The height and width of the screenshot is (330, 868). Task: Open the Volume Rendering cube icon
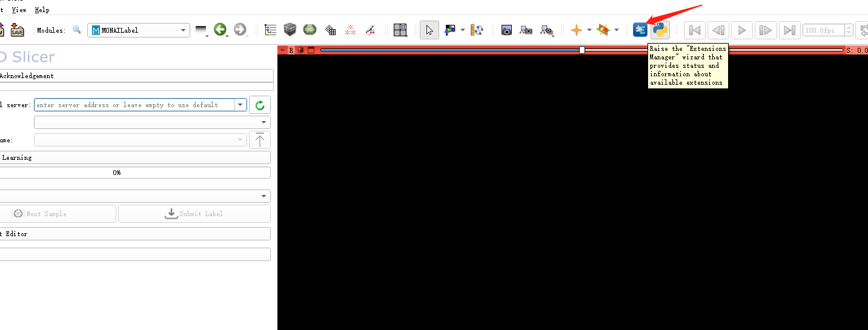[x=290, y=30]
